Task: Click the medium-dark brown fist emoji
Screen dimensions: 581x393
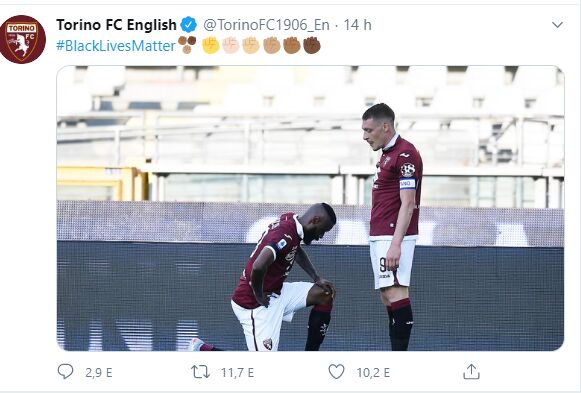Action: tap(292, 45)
